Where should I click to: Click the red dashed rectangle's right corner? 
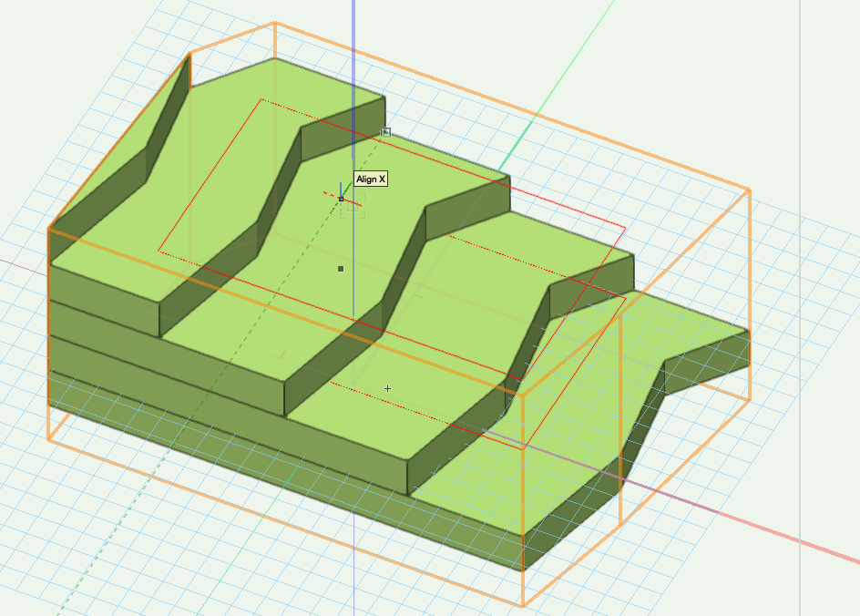pyautogui.click(x=626, y=228)
